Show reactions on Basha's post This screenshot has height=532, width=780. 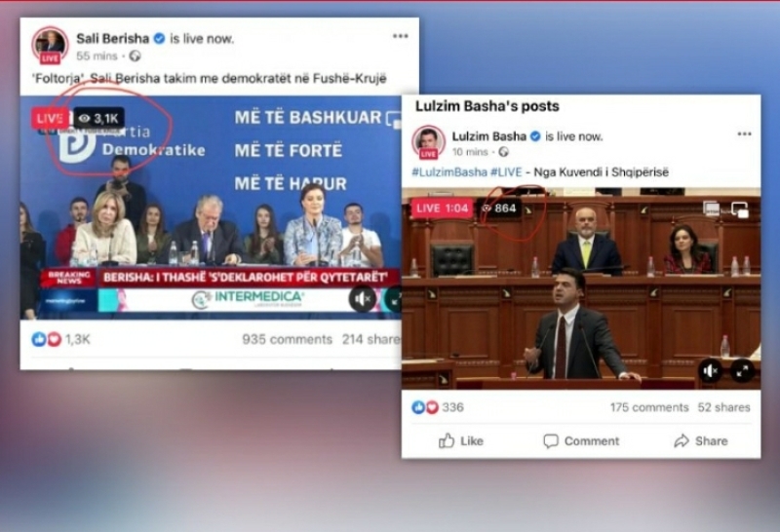click(438, 407)
